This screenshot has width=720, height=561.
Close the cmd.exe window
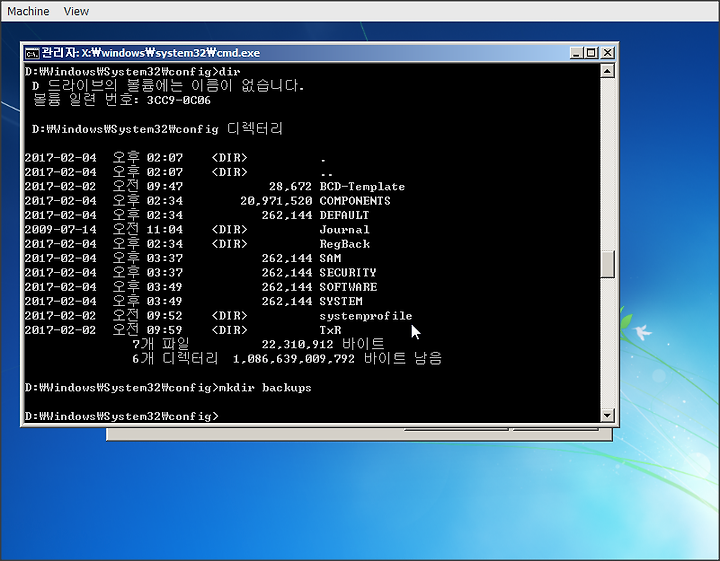pyautogui.click(x=608, y=53)
